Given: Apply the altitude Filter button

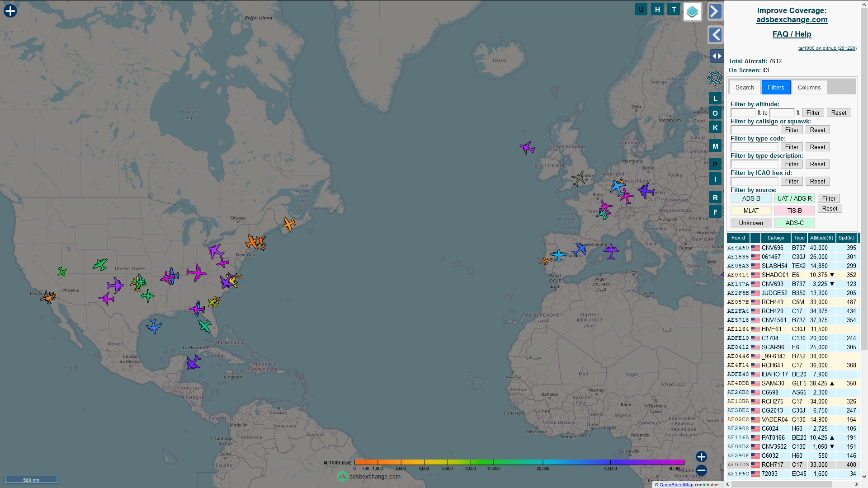Looking at the screenshot, I should point(813,113).
